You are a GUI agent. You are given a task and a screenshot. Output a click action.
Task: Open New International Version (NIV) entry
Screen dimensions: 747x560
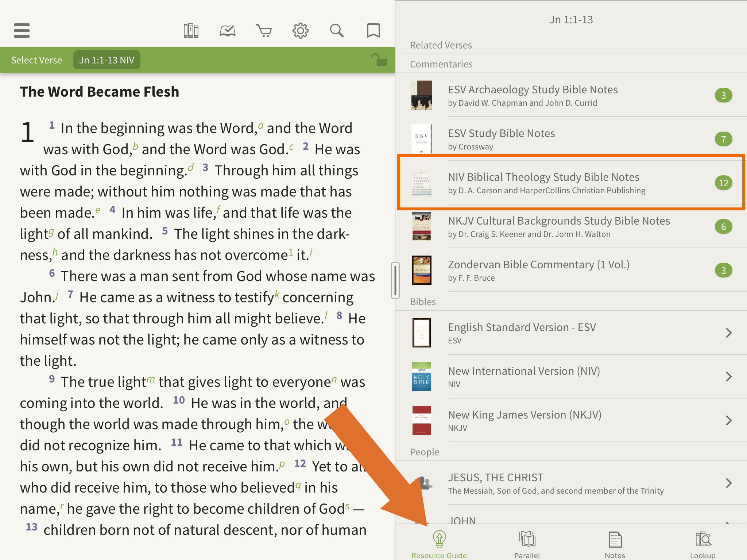571,377
